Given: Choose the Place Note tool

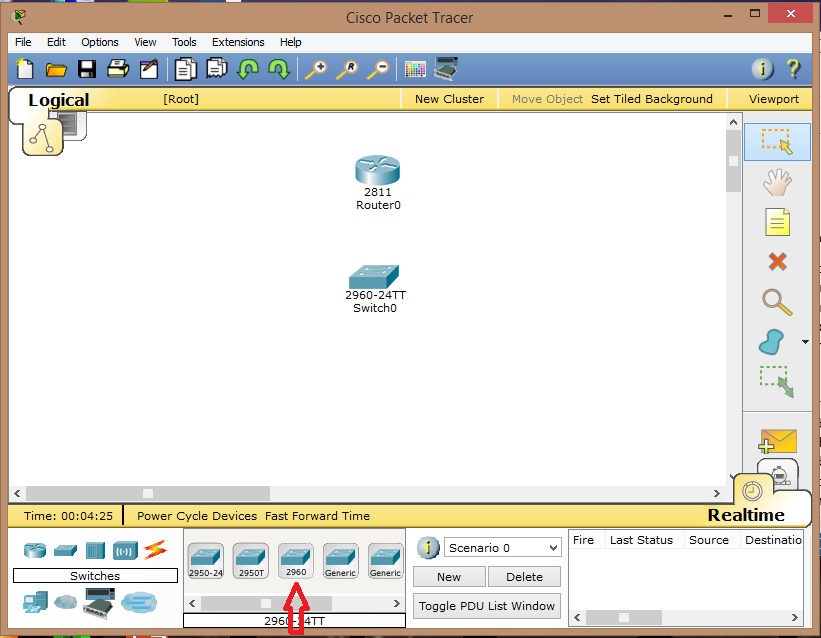Looking at the screenshot, I should [777, 222].
